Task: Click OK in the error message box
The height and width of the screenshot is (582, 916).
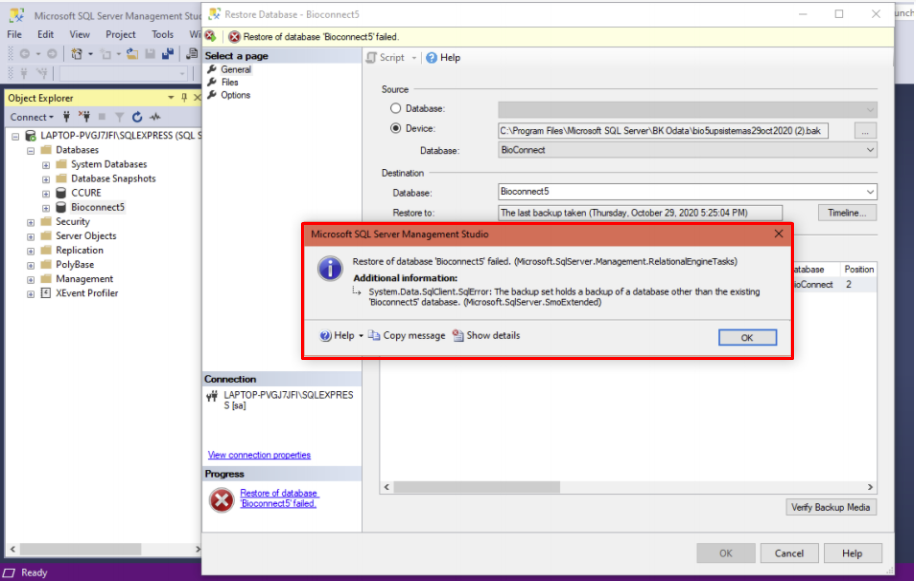Action: pyautogui.click(x=747, y=338)
